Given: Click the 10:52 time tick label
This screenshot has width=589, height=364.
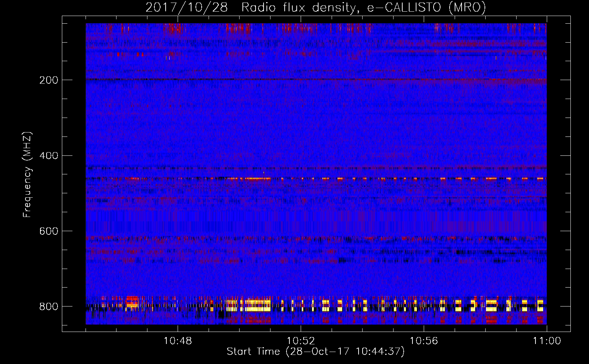Looking at the screenshot, I should pyautogui.click(x=301, y=341).
